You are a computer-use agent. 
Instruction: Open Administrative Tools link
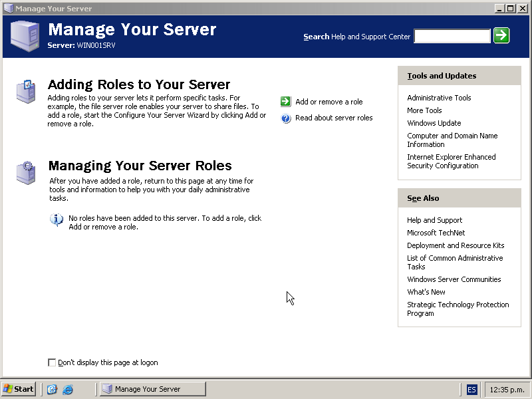click(439, 98)
